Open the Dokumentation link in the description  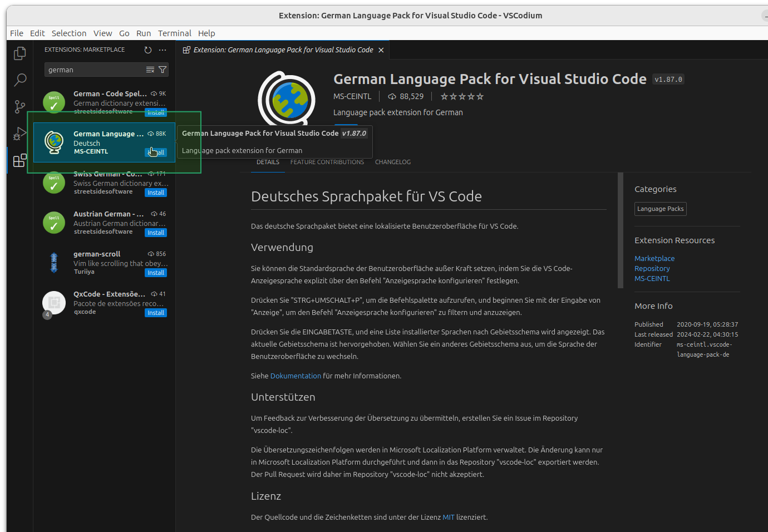pyautogui.click(x=296, y=376)
